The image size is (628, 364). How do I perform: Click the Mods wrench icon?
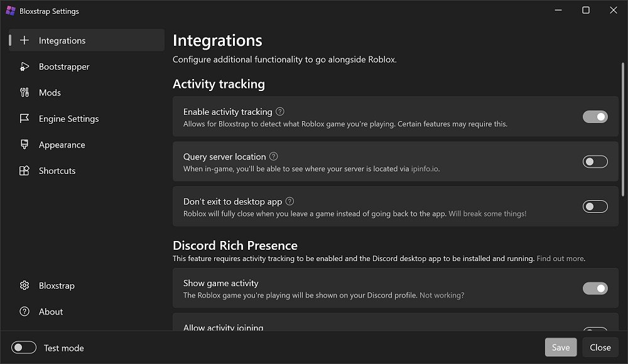24,93
